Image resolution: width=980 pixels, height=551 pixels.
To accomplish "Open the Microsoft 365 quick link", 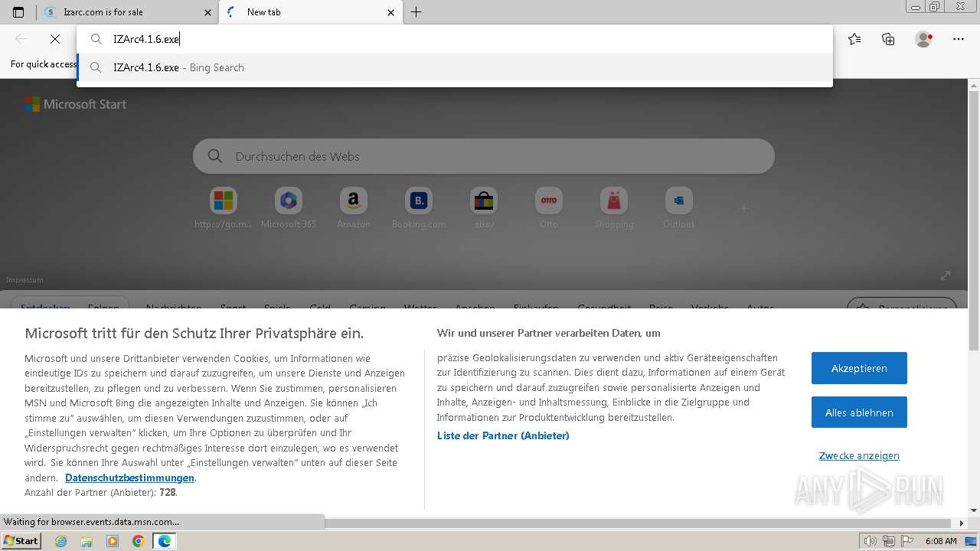I will [288, 208].
